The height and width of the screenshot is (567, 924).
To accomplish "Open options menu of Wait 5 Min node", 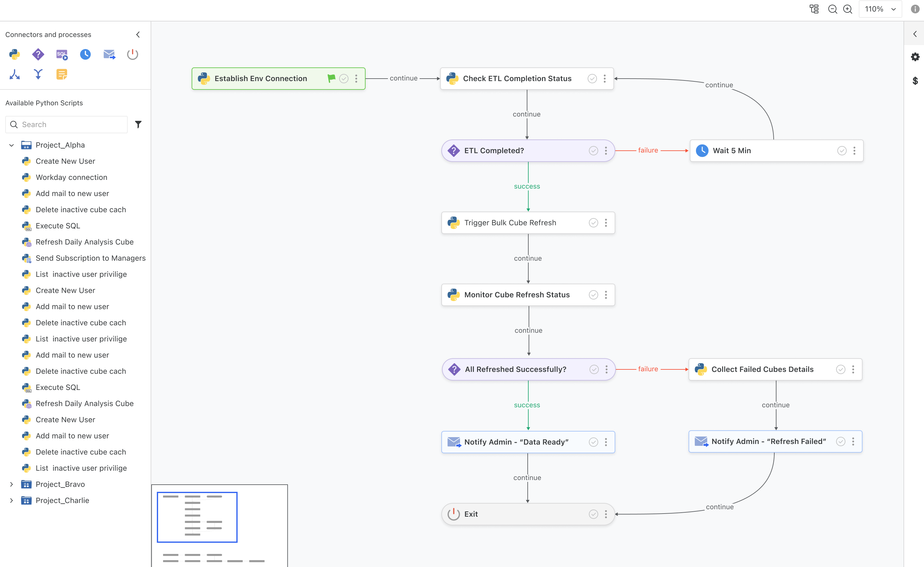I will click(854, 151).
